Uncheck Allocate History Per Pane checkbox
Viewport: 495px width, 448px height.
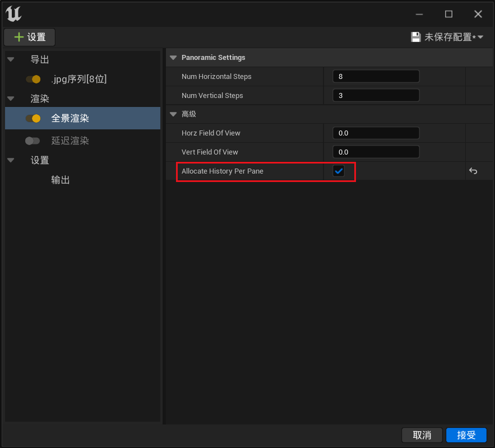339,171
